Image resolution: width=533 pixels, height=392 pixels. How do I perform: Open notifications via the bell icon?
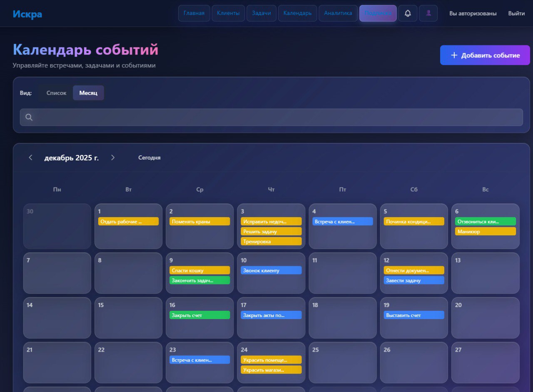(408, 13)
